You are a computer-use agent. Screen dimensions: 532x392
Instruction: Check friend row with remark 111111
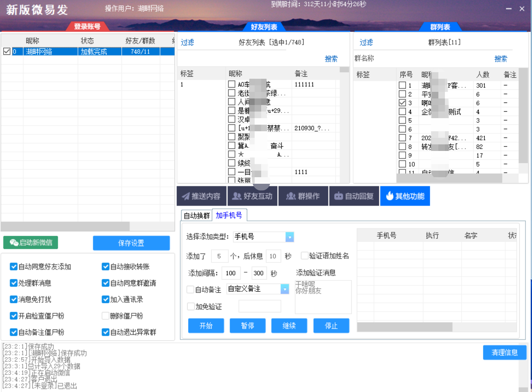(232, 84)
